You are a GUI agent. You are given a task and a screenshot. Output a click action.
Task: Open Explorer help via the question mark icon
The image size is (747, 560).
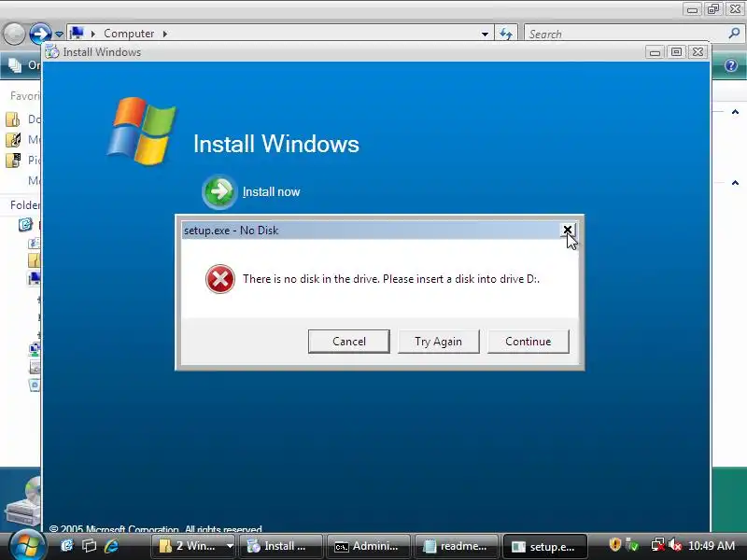tap(731, 65)
